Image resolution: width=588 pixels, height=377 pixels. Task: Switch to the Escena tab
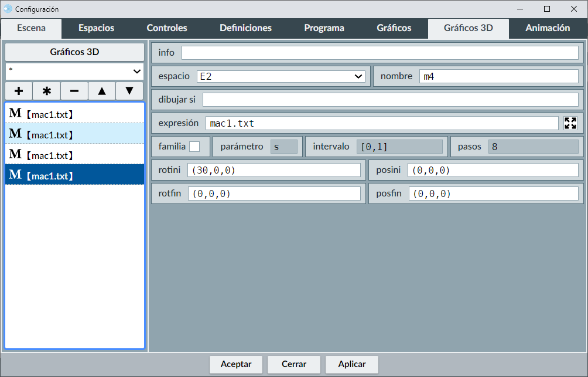(x=31, y=28)
